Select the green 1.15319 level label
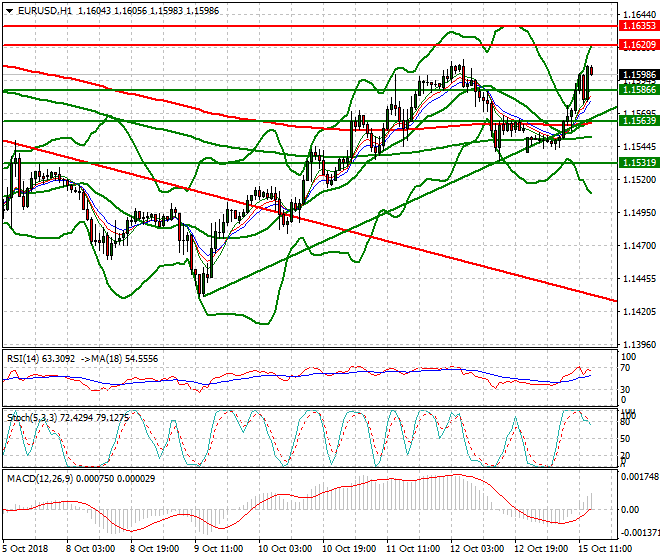Screen dimensions: 660x560 [x=639, y=163]
